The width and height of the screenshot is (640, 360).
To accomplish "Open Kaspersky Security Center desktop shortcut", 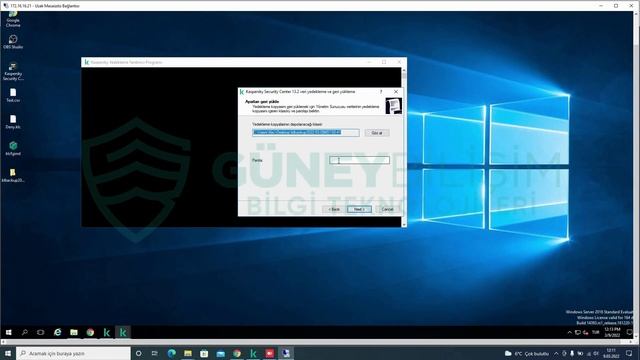I will tap(13, 71).
